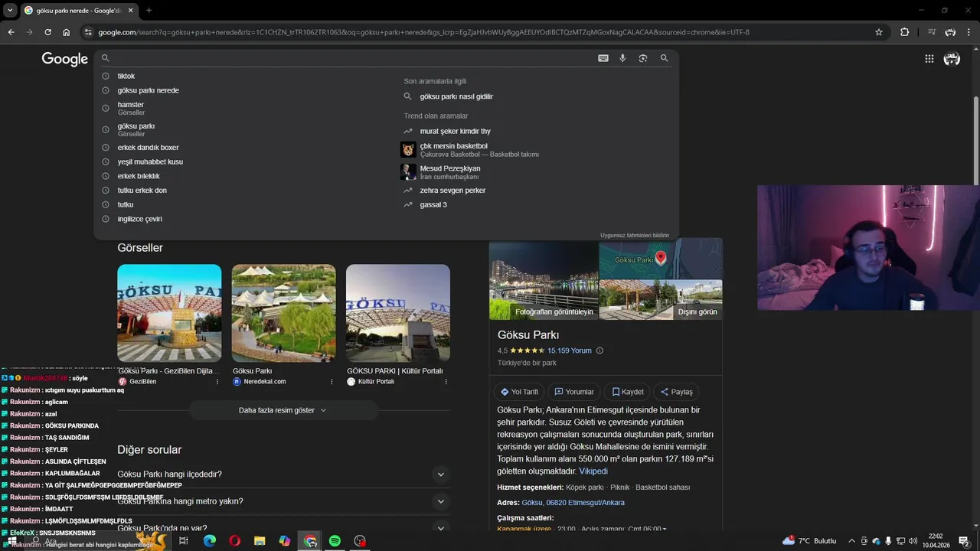Click 'Daha fazla resim göster' button
The width and height of the screenshot is (980, 551).
(283, 410)
